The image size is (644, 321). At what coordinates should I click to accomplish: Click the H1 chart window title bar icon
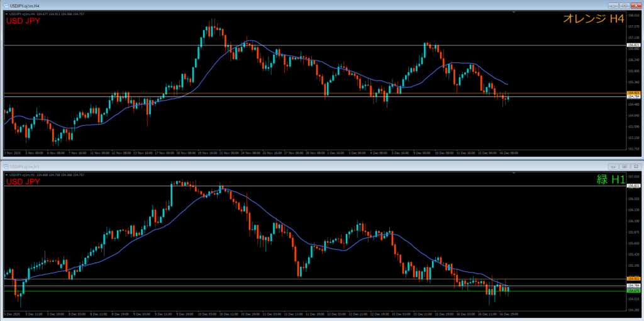point(7,166)
